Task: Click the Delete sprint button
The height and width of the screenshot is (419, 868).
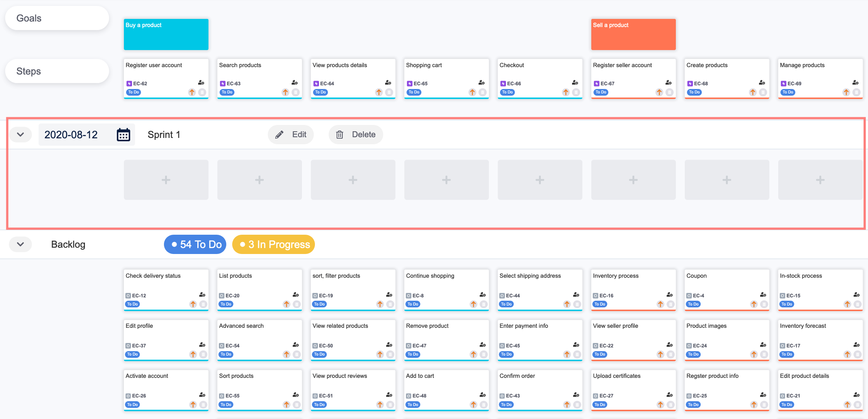Action: point(356,135)
